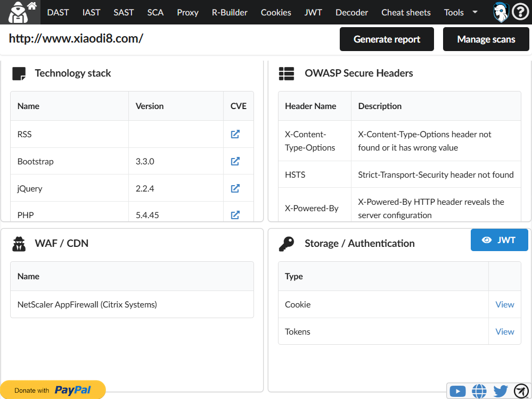Screen dimensions: 532x399
Task: Open the DAST tab
Action: [58, 13]
